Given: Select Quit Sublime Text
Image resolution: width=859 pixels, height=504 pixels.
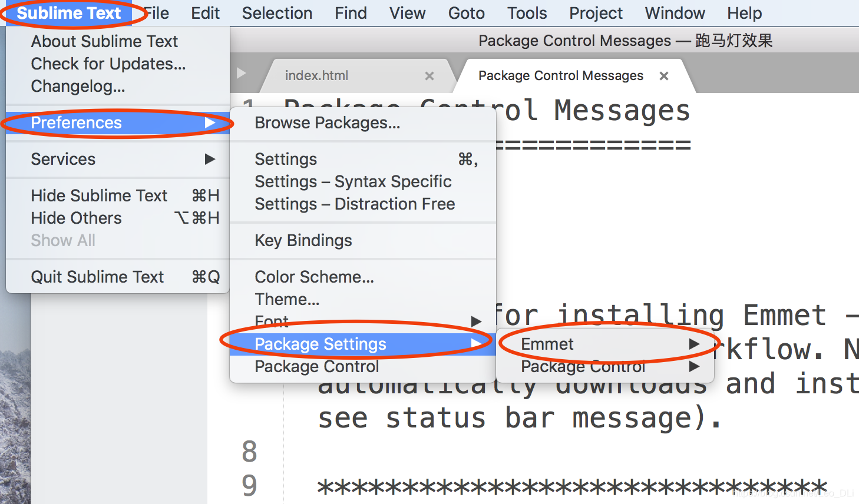Looking at the screenshot, I should 118,277.
